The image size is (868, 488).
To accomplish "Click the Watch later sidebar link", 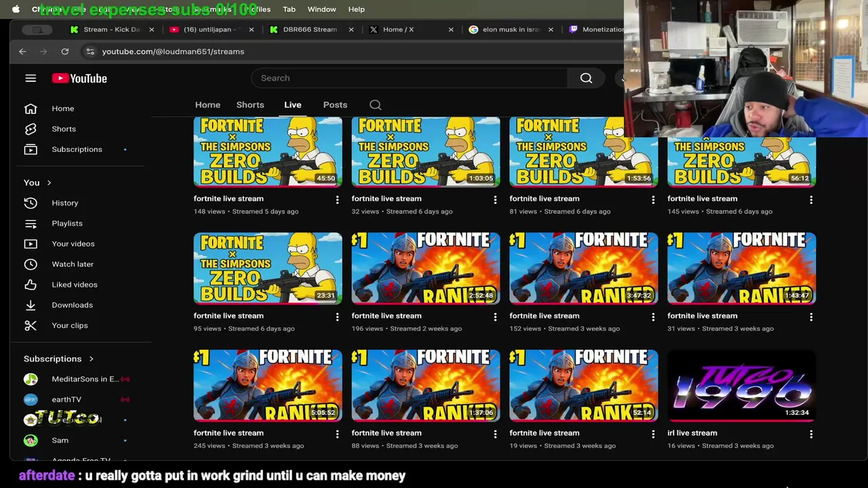I will pyautogui.click(x=73, y=264).
